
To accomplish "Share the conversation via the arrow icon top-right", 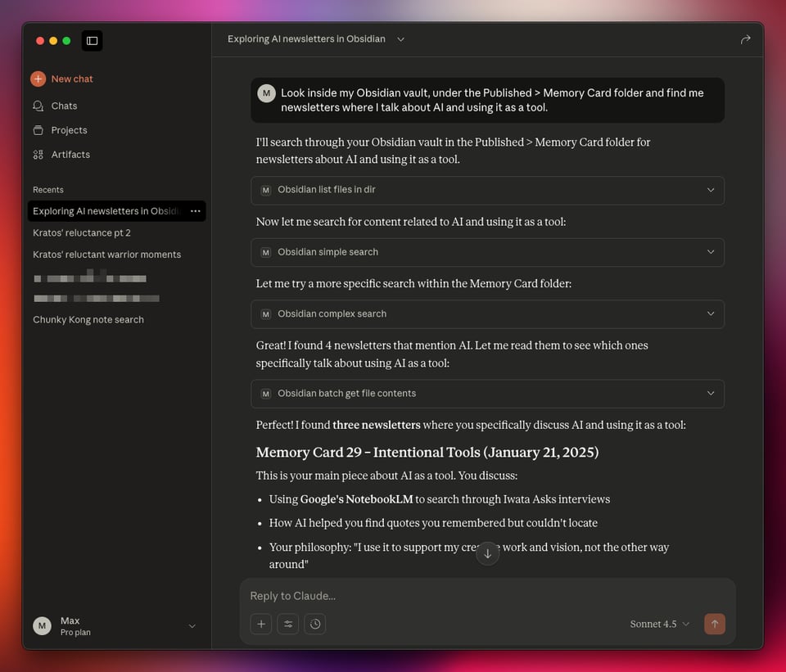I will 745,38.
